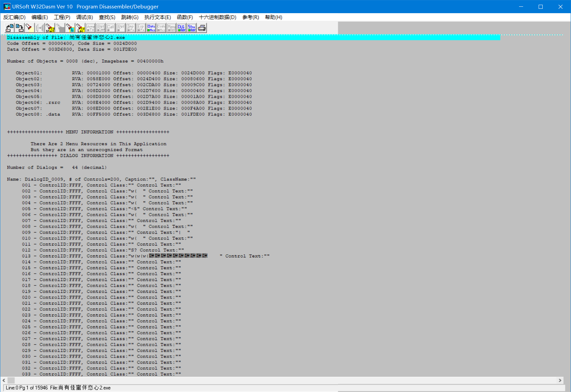
Task: Open Strn Ref string references icon
Action: click(x=192, y=28)
